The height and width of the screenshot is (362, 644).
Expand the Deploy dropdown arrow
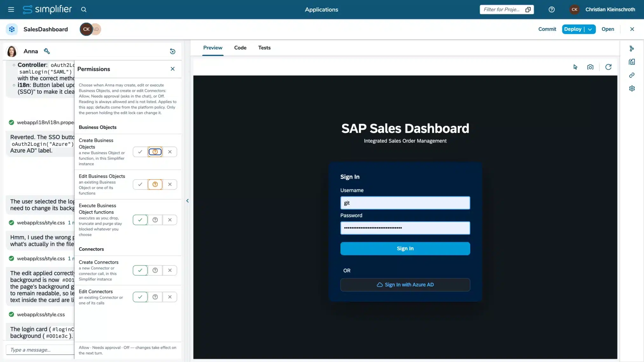[x=590, y=29]
